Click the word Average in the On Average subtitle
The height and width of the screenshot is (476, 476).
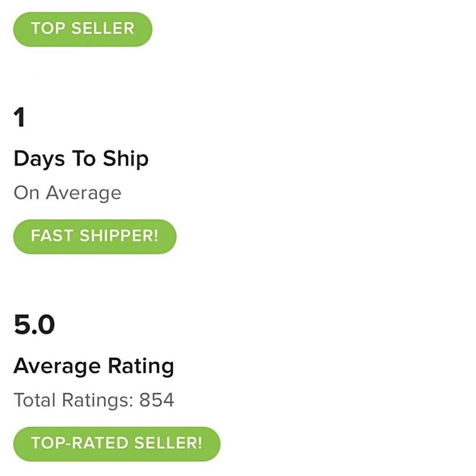click(x=83, y=193)
